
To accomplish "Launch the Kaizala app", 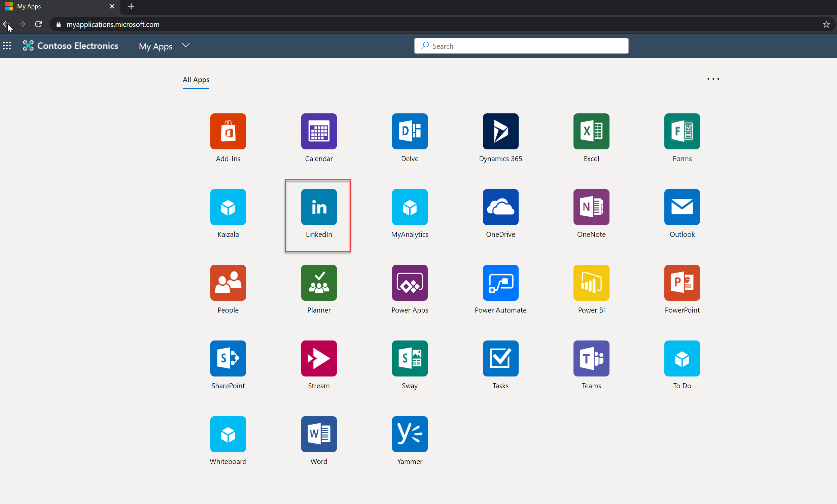I will click(x=228, y=207).
